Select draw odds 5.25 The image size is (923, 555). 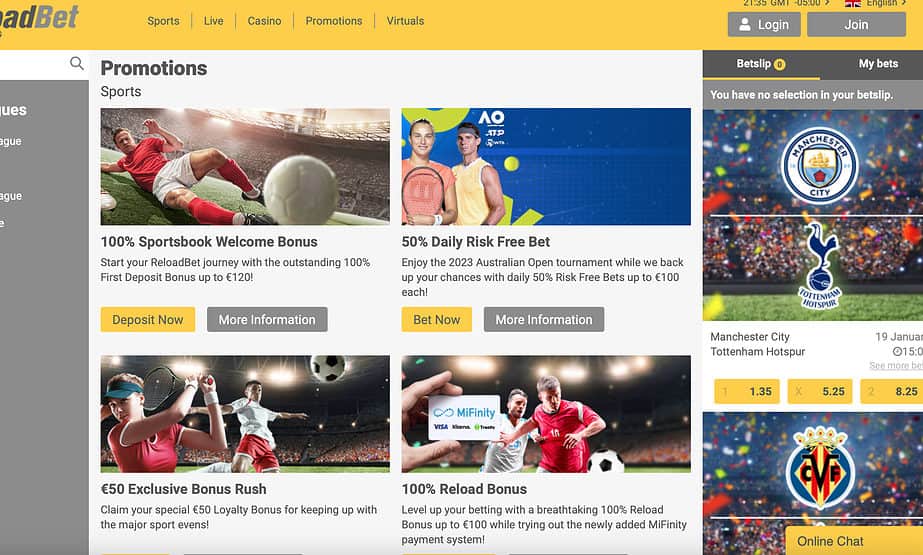[820, 391]
